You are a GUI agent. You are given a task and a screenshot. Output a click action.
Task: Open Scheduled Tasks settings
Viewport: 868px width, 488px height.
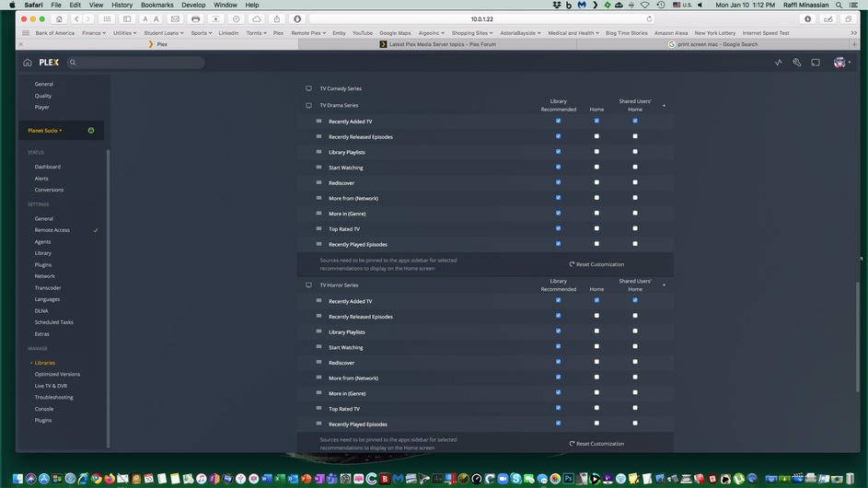(53, 322)
